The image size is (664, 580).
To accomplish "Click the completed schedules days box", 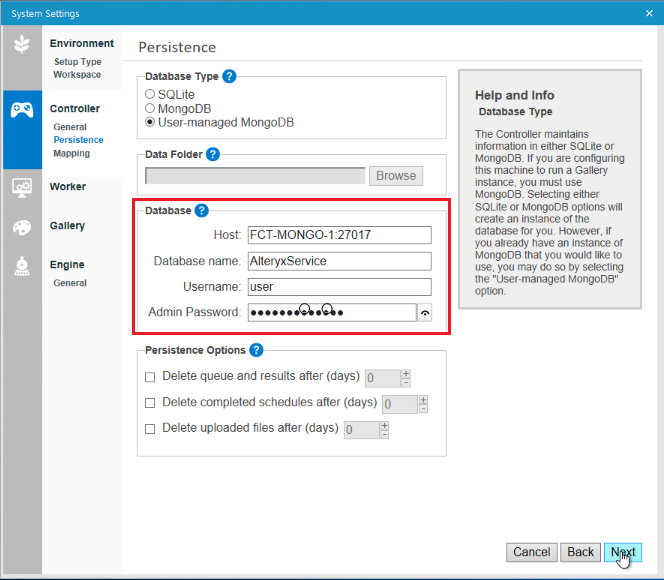I will pos(400,404).
